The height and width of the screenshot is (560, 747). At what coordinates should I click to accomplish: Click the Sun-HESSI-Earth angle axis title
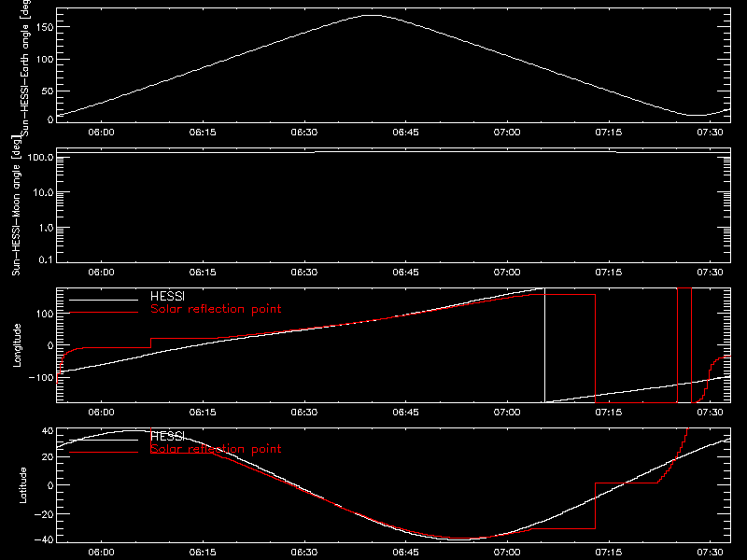pos(26,67)
